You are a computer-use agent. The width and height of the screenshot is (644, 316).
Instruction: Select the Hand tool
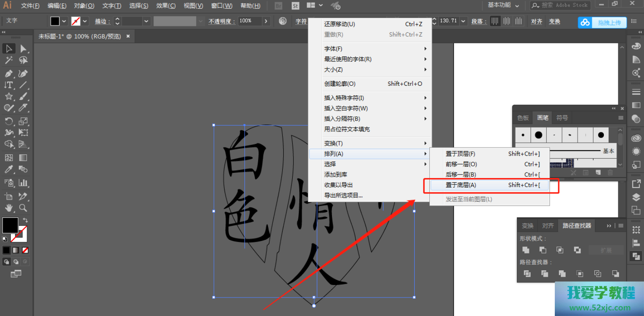click(x=8, y=208)
